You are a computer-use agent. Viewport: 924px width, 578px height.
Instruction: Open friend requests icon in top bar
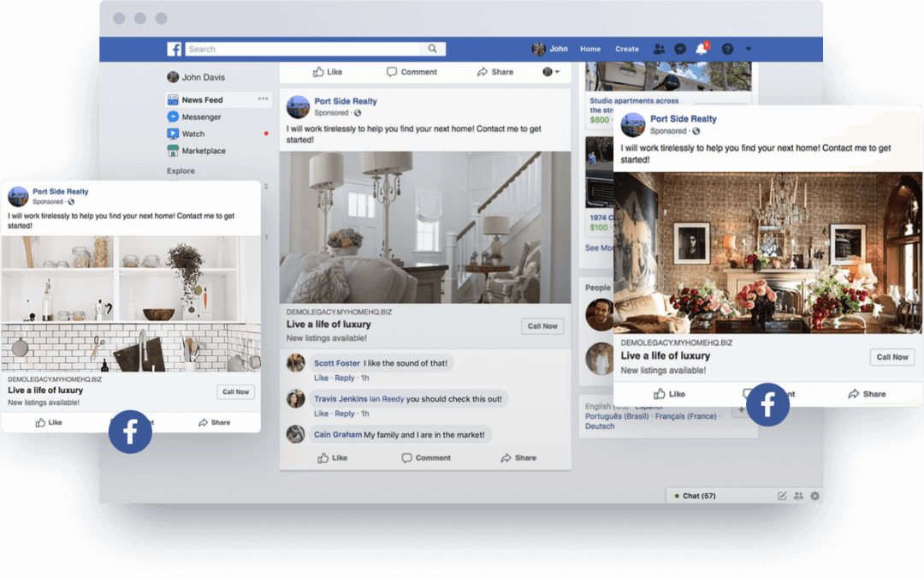pos(660,49)
